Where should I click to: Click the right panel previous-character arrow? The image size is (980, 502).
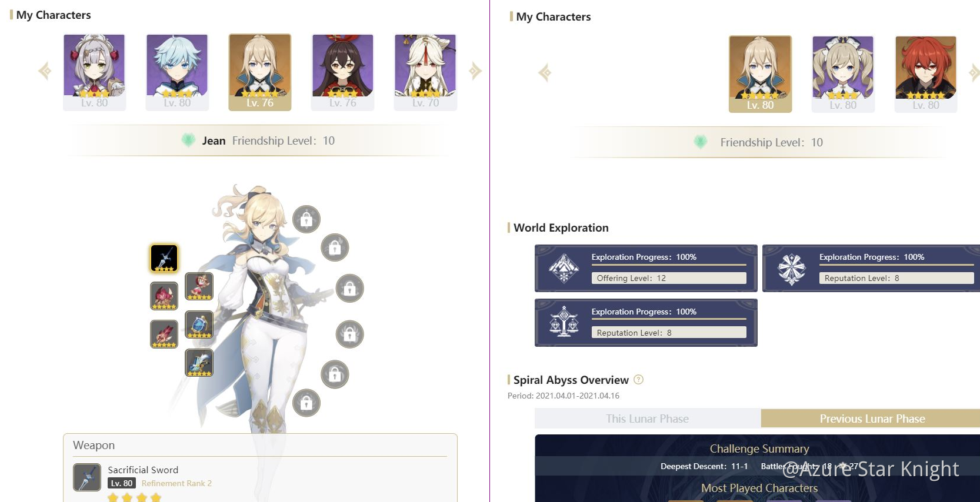(545, 73)
